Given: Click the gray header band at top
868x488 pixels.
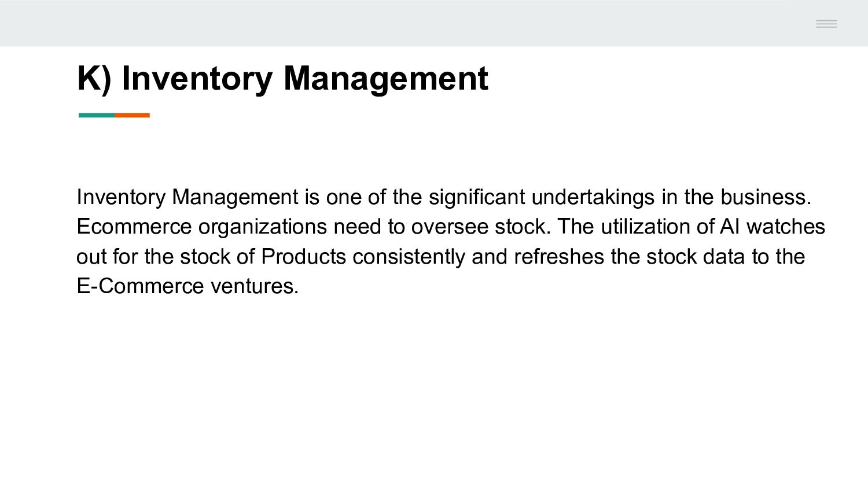Looking at the screenshot, I should (434, 23).
